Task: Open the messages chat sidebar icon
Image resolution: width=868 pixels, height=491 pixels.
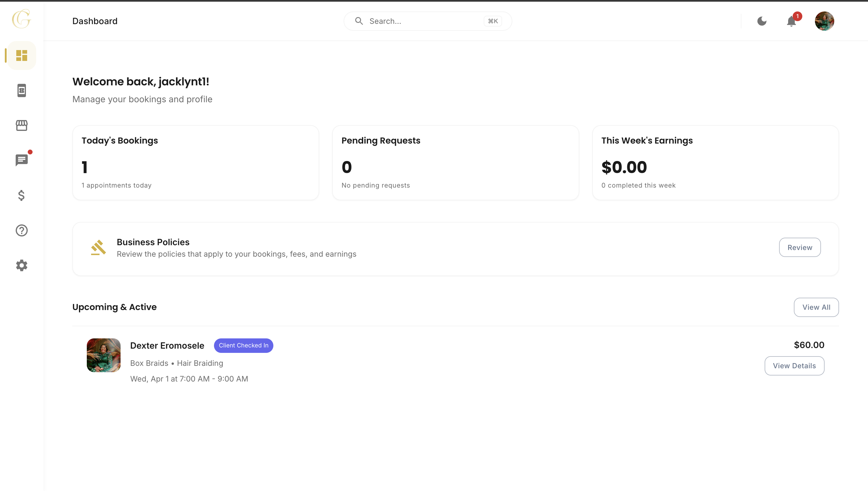Action: 22,160
